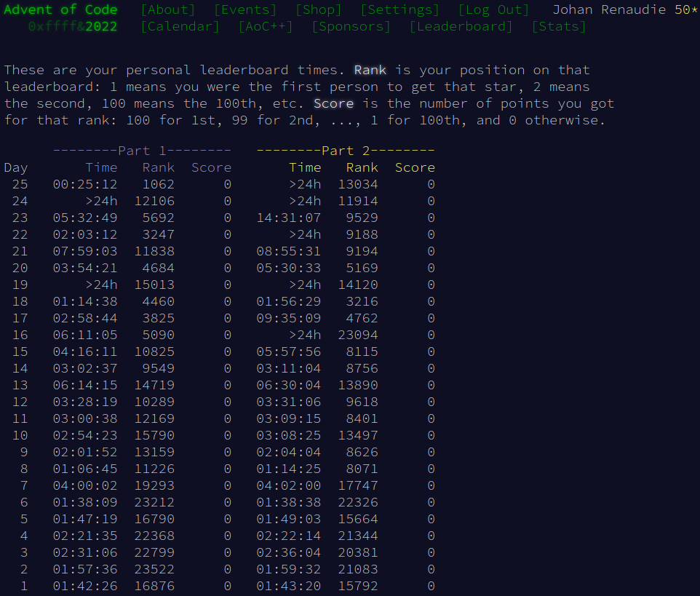Open the [About] page
Image resolution: width=700 pixels, height=596 pixels.
168,9
